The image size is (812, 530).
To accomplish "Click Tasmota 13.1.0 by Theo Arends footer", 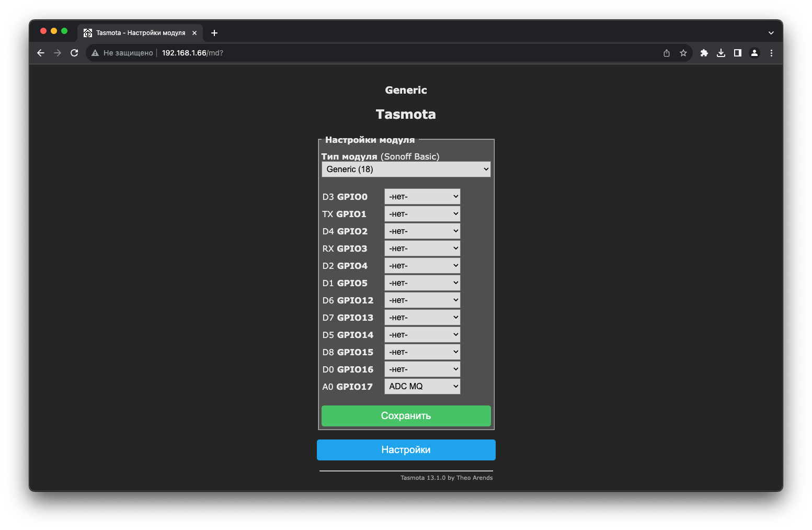I will 447,478.
